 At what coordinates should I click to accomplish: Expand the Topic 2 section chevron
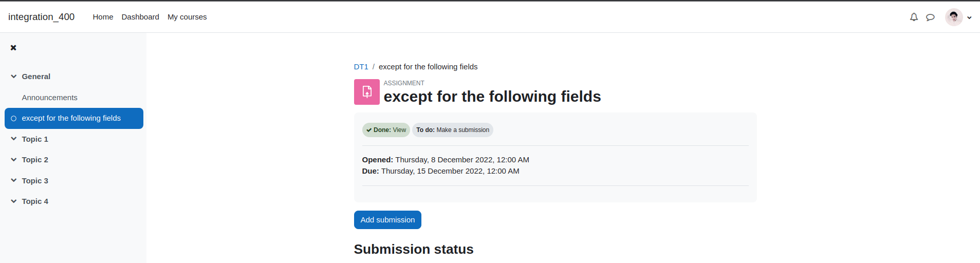[14, 160]
